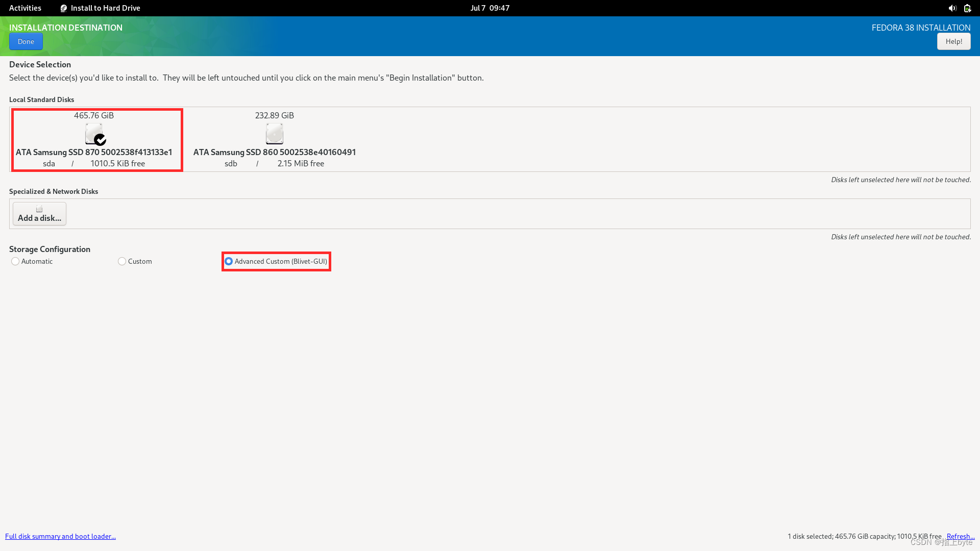Select the Automatic storage configuration option

15,261
